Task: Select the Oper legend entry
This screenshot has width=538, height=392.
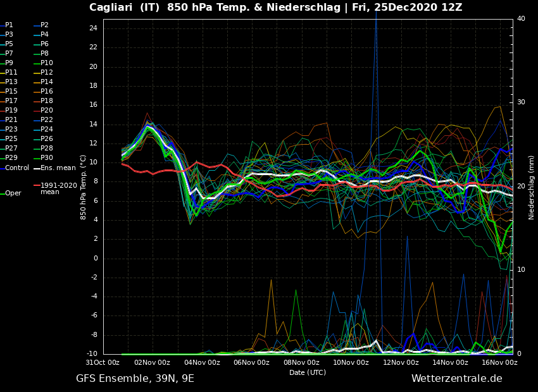Action: pyautogui.click(x=13, y=193)
